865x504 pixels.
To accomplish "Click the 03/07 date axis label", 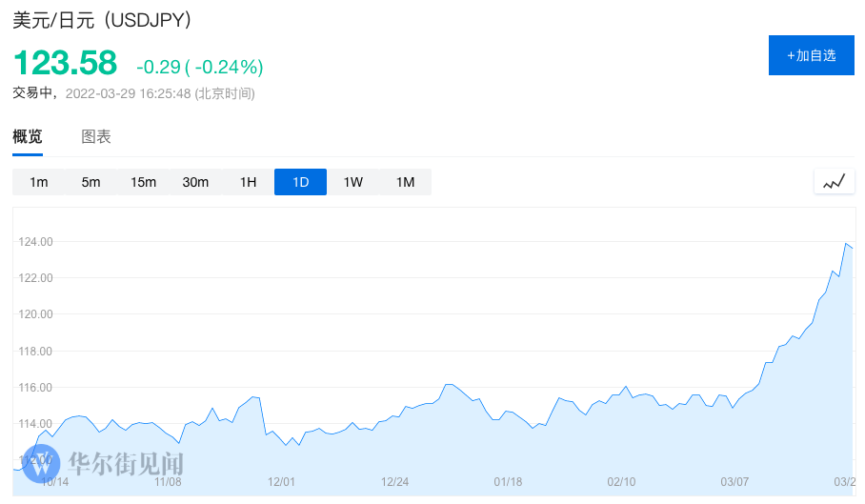I will tap(735, 482).
